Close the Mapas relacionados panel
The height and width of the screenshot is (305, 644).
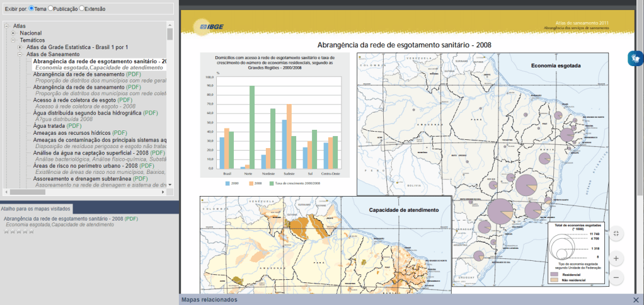(x=636, y=300)
